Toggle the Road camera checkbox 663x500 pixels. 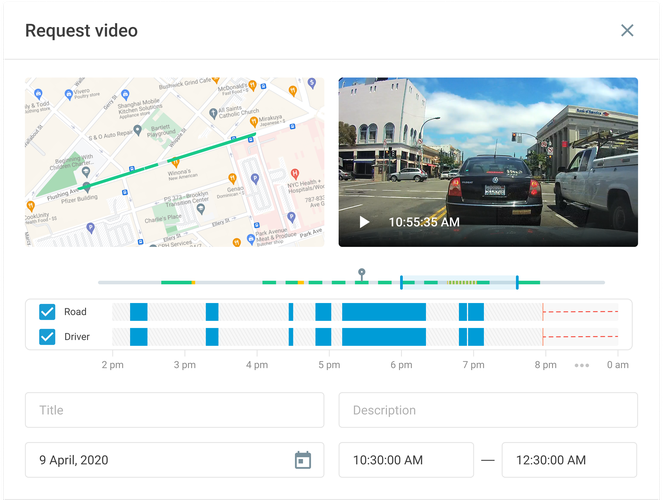click(x=47, y=312)
